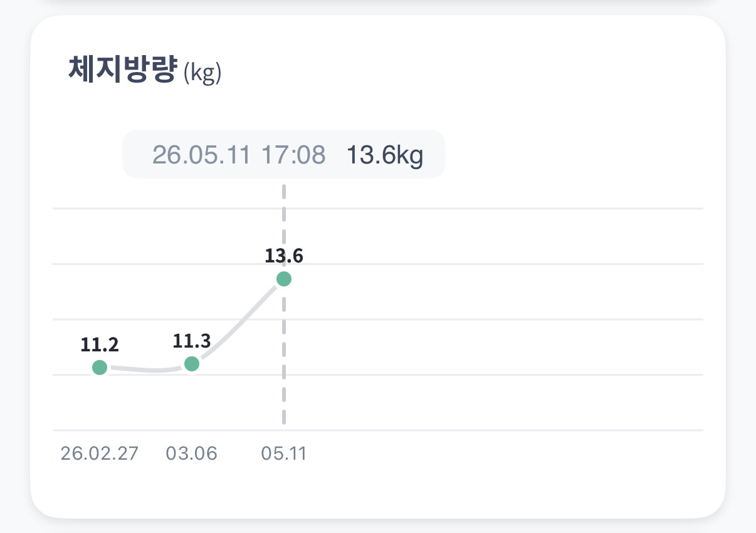
Task: Tap the 26.02.27 date axis label
Action: click(99, 453)
